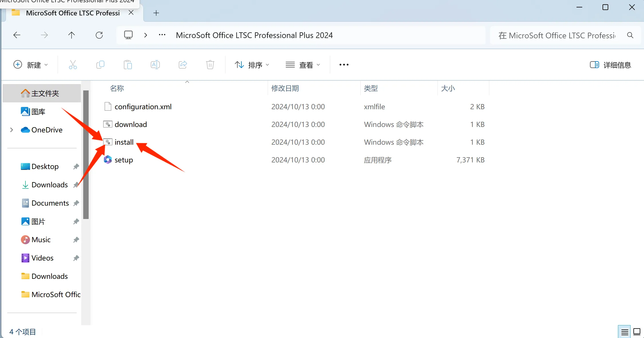Add a new tab with plus
Image resolution: width=644 pixels, height=338 pixels.
(x=156, y=13)
